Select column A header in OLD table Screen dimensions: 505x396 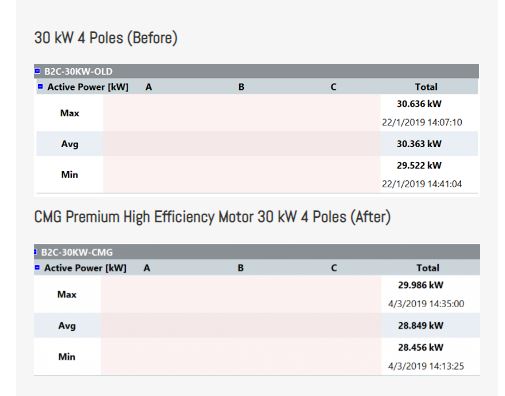click(x=149, y=87)
